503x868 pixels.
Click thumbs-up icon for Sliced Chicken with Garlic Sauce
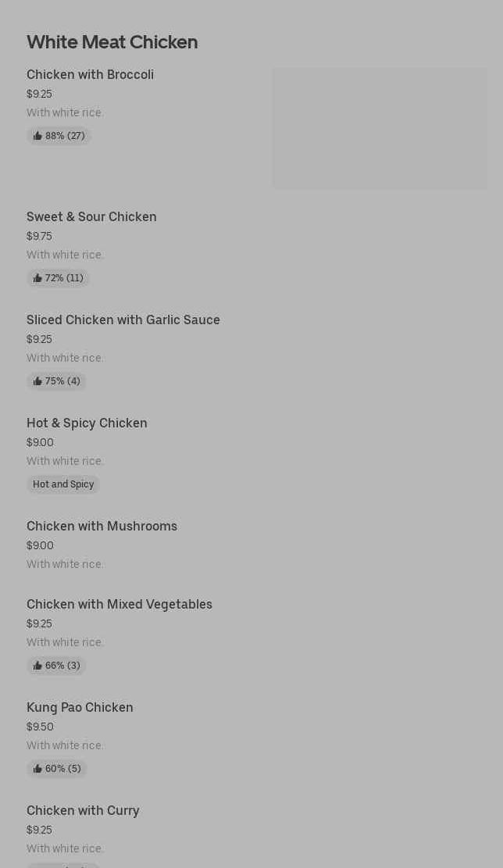(37, 381)
